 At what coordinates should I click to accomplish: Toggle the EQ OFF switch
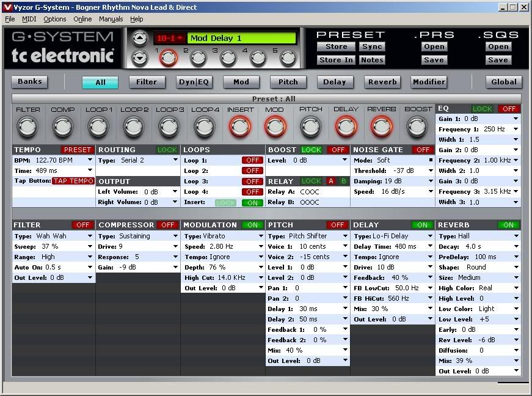pos(509,109)
